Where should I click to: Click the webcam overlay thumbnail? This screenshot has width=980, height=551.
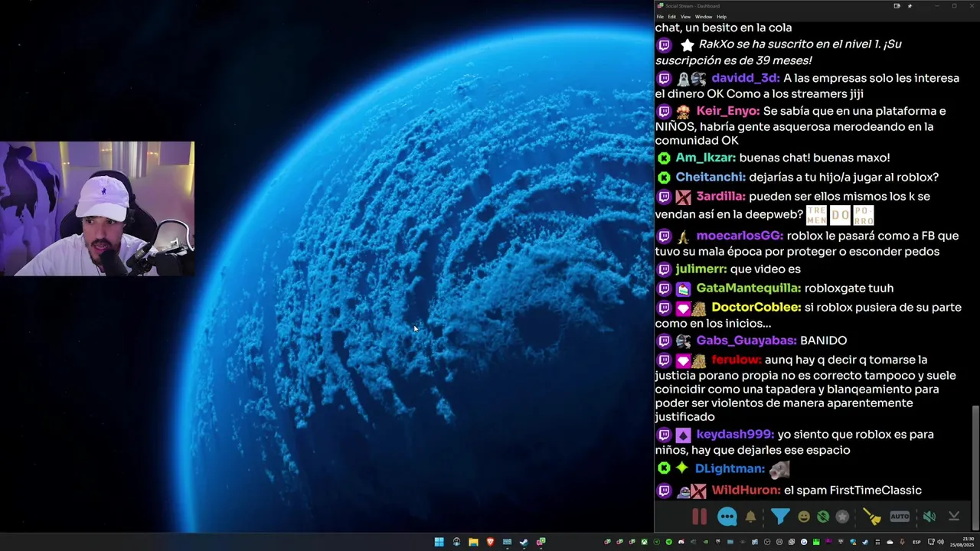[97, 208]
